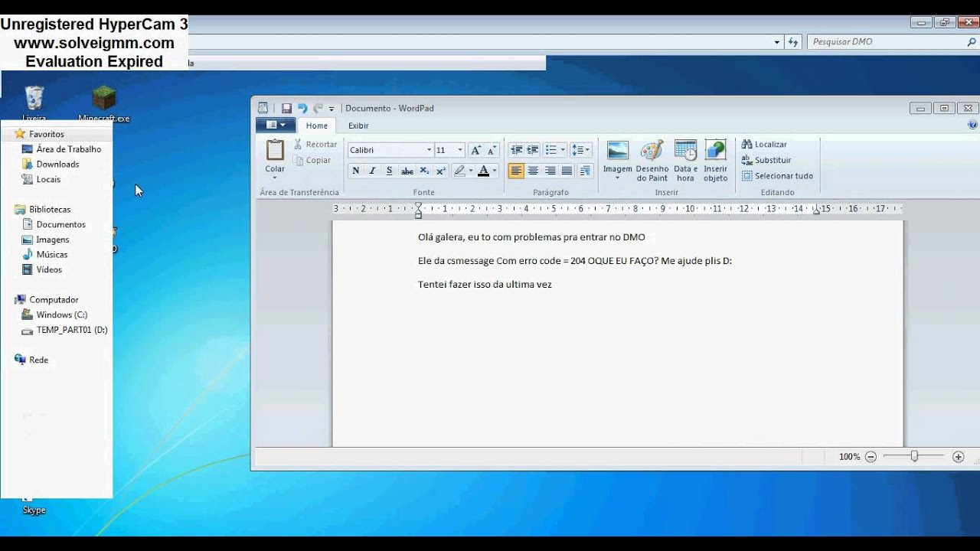Decrease paragraph indent

click(x=516, y=150)
